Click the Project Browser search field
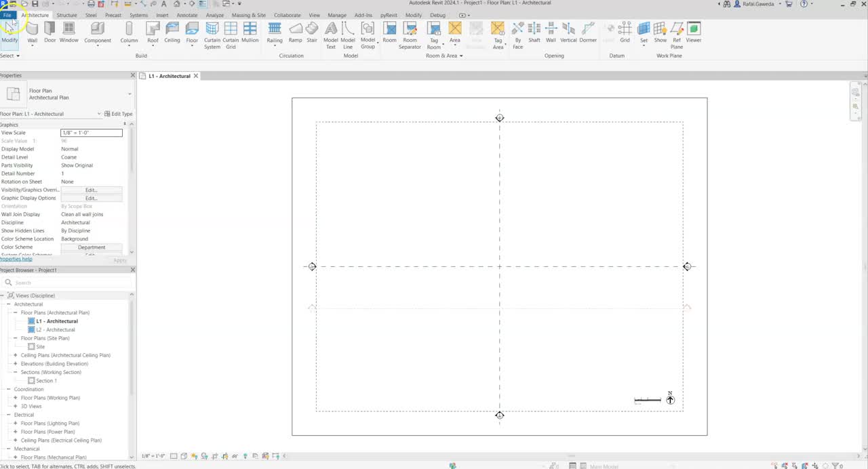Image resolution: width=868 pixels, height=469 pixels. (68, 283)
